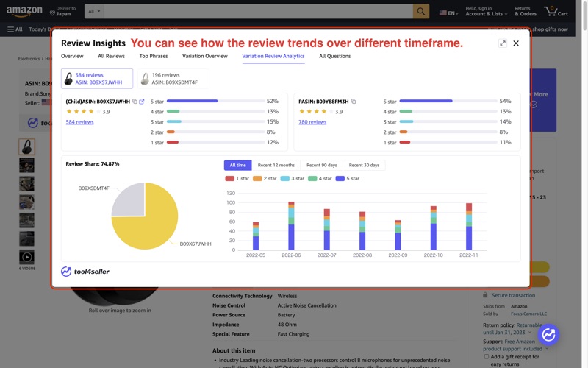
Task: Open the hamburger All menu
Action: click(15, 29)
